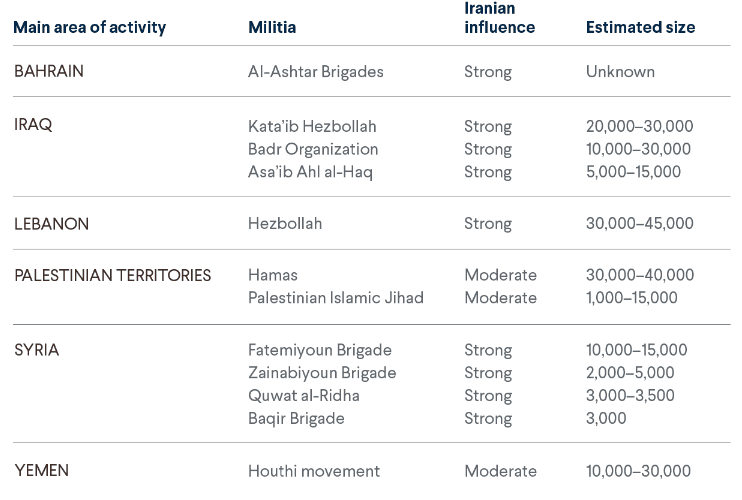This screenshot has height=500, width=742.
Task: Click the Asa'ib Ahl al-Haq entry
Action: tap(310, 172)
